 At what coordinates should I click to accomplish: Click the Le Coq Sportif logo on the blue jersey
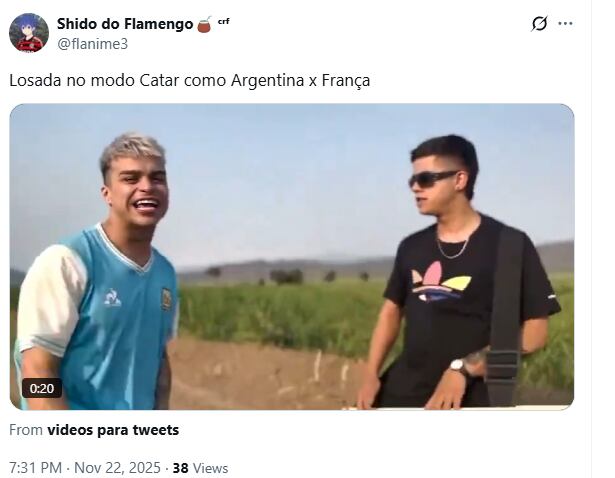(113, 297)
